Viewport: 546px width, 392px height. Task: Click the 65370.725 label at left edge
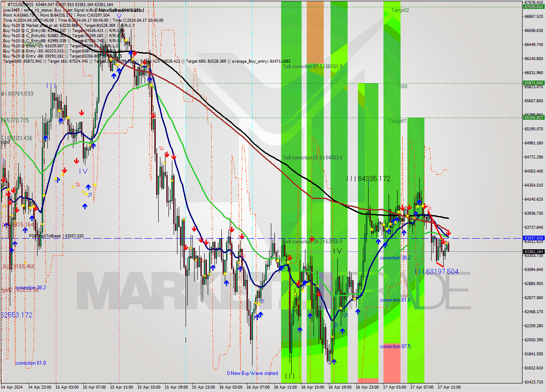[15, 121]
